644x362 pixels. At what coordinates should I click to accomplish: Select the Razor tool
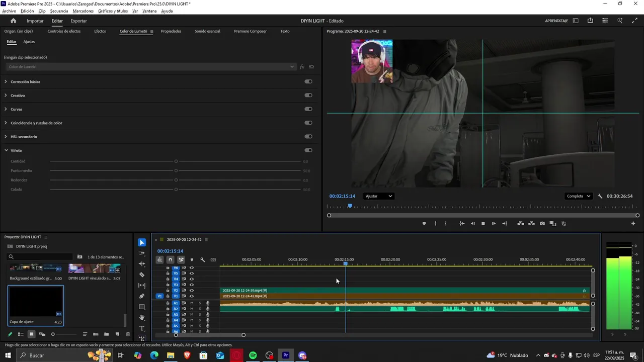tap(142, 275)
